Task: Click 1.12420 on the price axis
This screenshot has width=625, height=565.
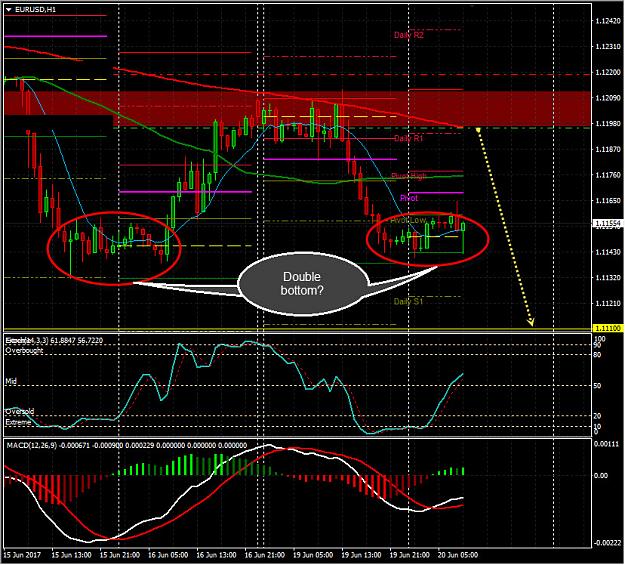Action: (x=608, y=21)
